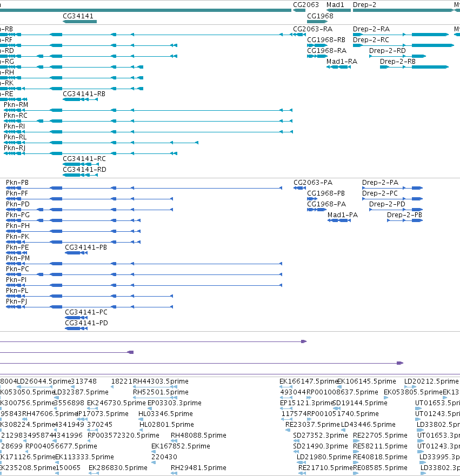Screen dimensions: 460x476
Task: Click the RH29481.5prime EST label
Action: 198,468
